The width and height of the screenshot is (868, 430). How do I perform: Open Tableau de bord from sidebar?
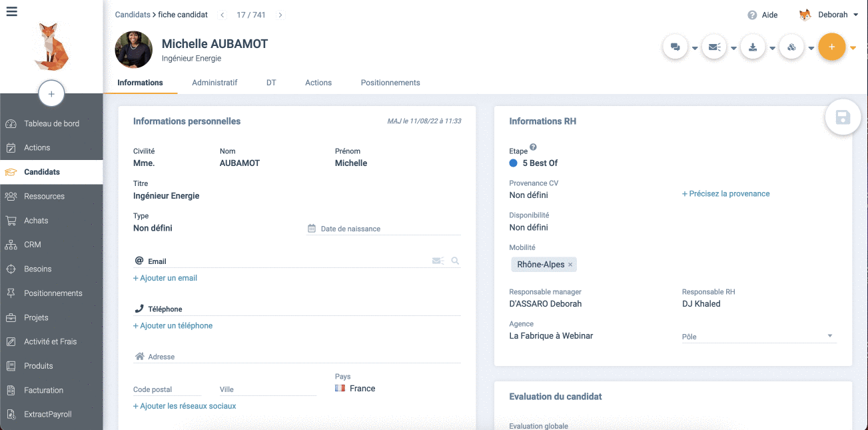pos(51,123)
